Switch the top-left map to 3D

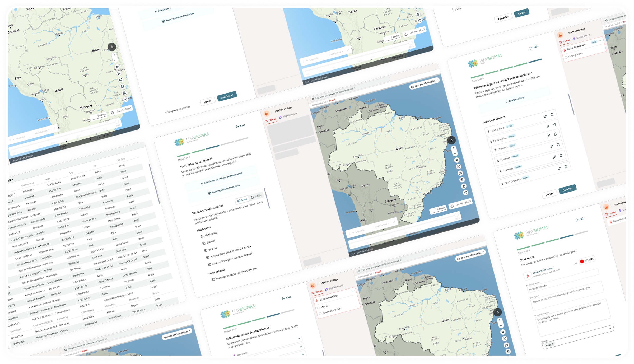pyautogui.click(x=117, y=67)
